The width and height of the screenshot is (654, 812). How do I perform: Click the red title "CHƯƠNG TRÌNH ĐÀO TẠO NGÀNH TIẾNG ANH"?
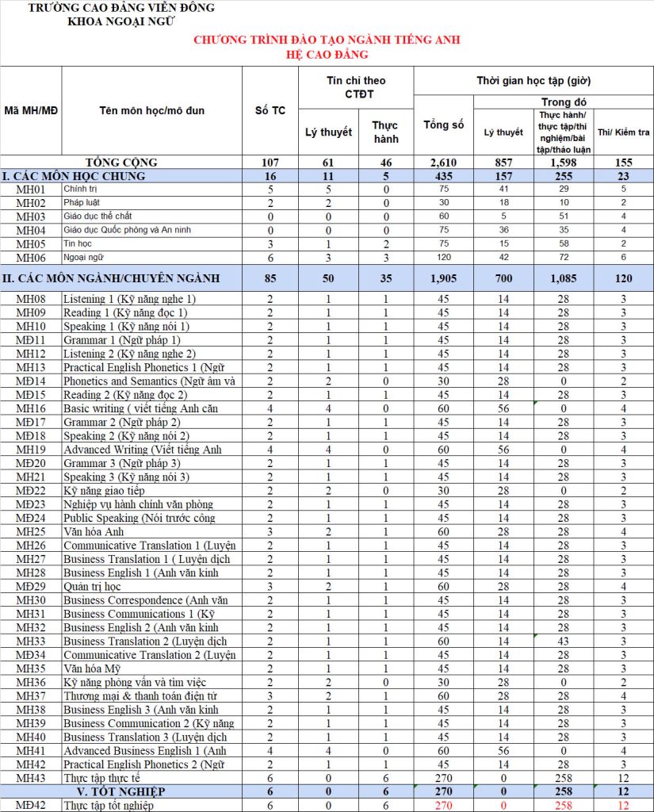click(x=327, y=40)
